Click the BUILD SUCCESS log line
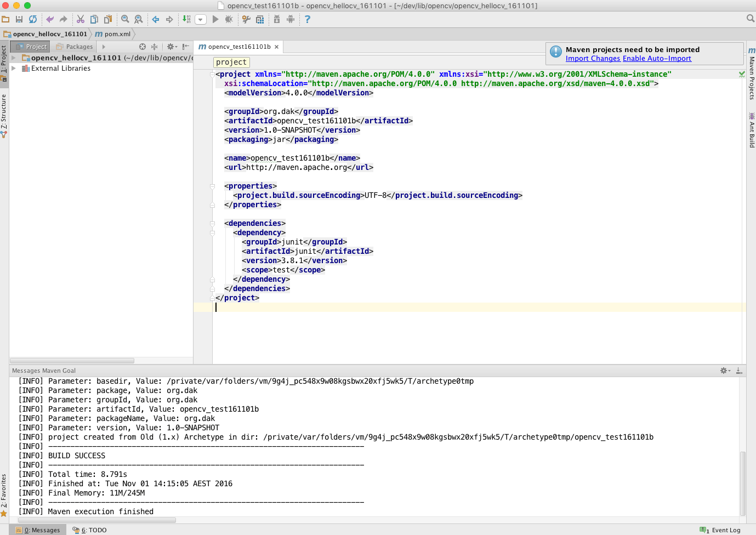 click(x=62, y=456)
